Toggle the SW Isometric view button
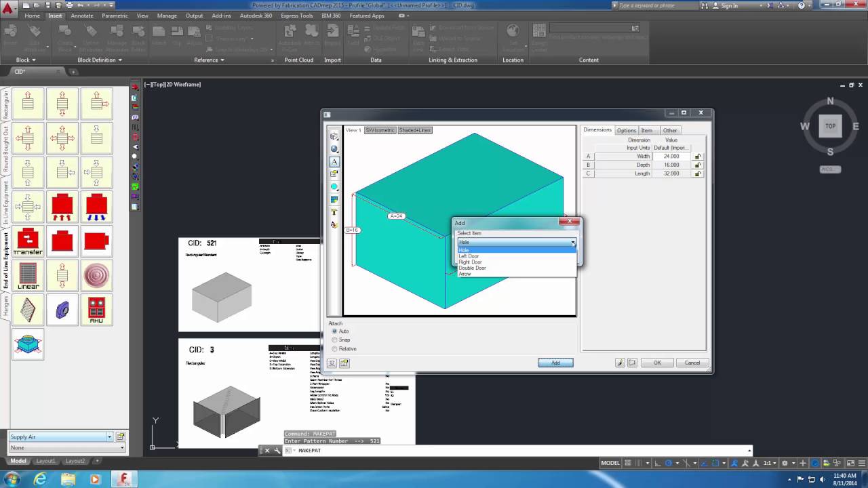 point(380,130)
